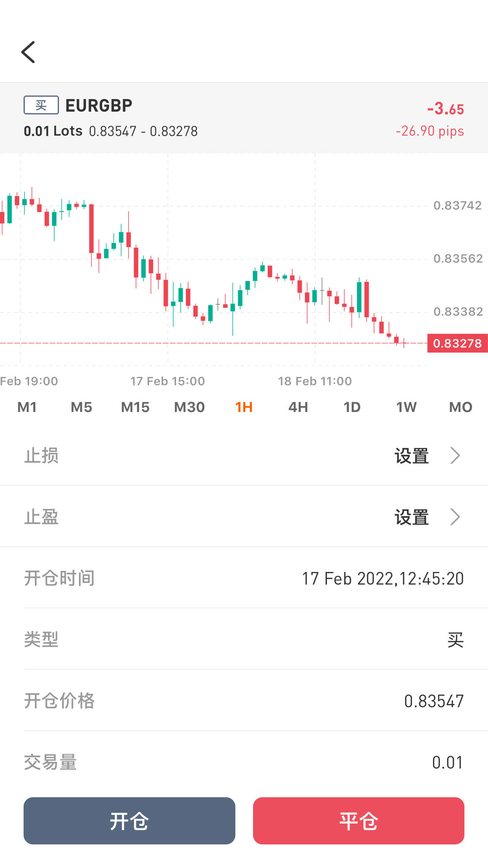Tap the back arrow icon
This screenshot has height=868, width=488.
point(28,52)
